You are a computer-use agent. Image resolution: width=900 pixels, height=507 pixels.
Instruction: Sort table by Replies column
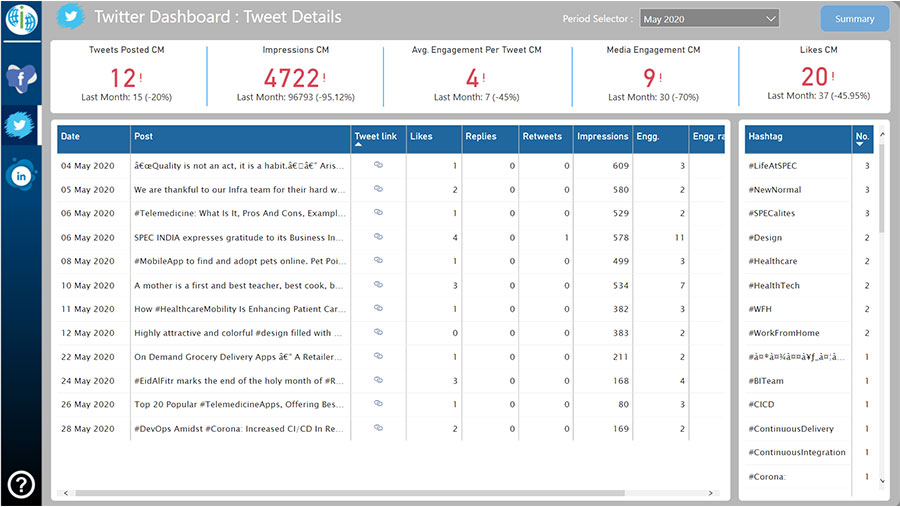(490, 139)
